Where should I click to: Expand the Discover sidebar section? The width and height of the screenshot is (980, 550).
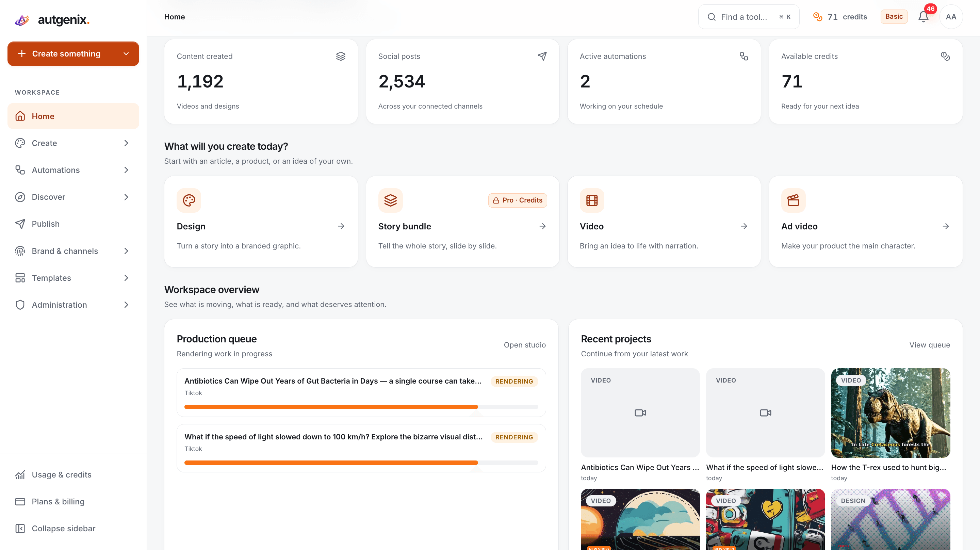point(126,197)
